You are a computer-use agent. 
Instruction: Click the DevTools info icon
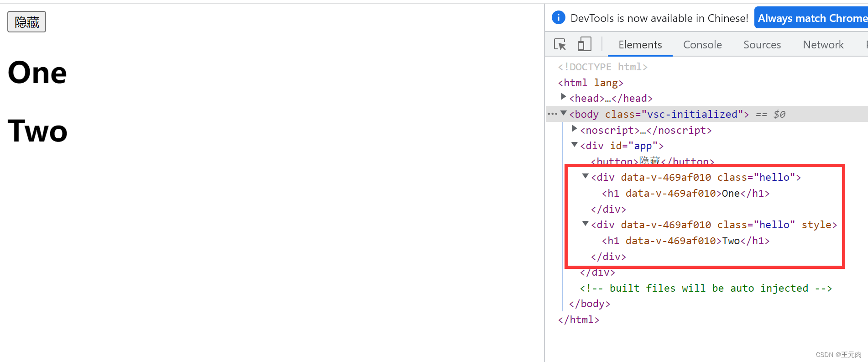click(x=558, y=18)
